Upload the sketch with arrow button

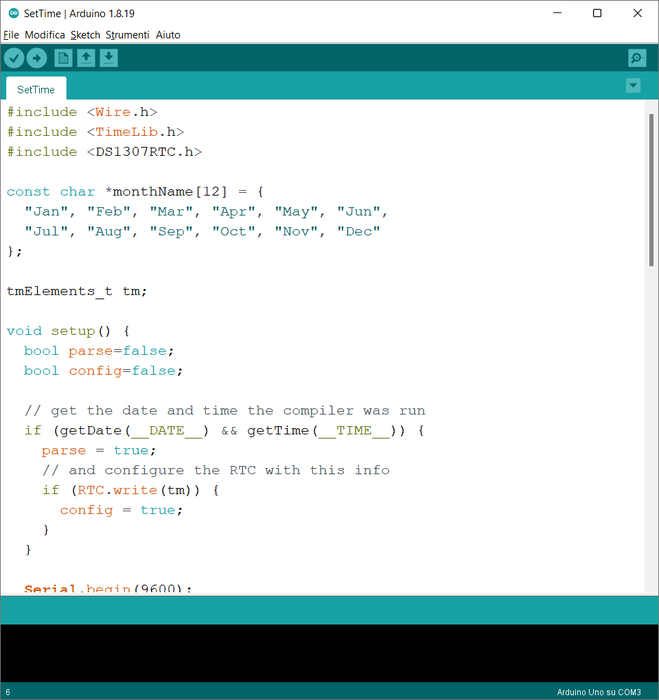(x=37, y=58)
